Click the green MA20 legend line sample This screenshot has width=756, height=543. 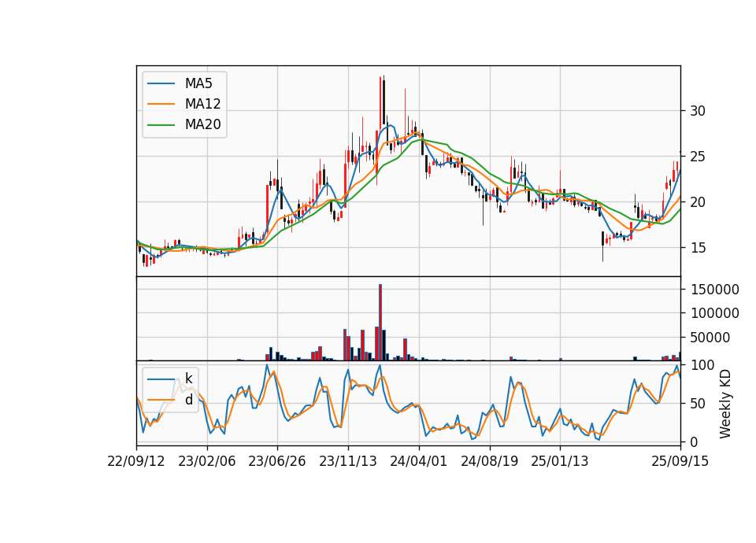point(161,125)
